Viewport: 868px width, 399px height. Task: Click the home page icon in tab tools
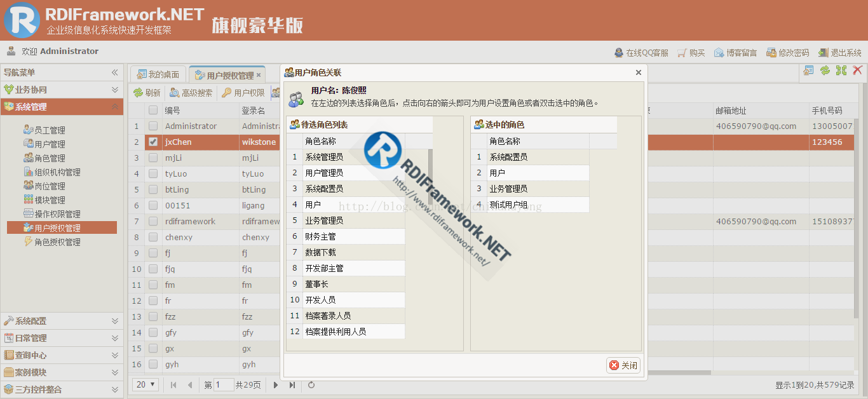point(808,71)
